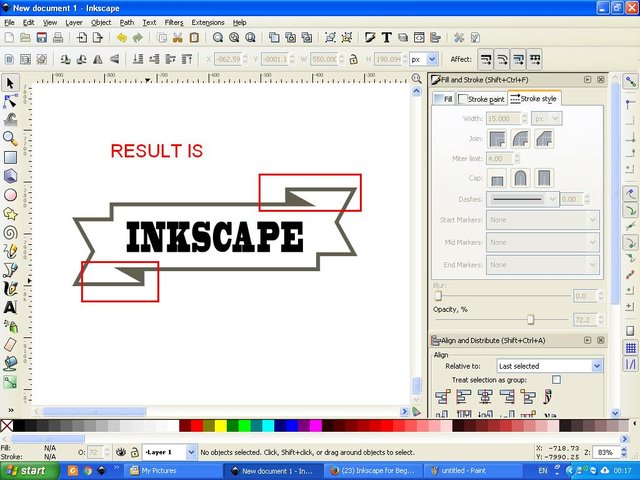The image size is (640, 480).
Task: Select the Node editing tool
Action: 10,101
